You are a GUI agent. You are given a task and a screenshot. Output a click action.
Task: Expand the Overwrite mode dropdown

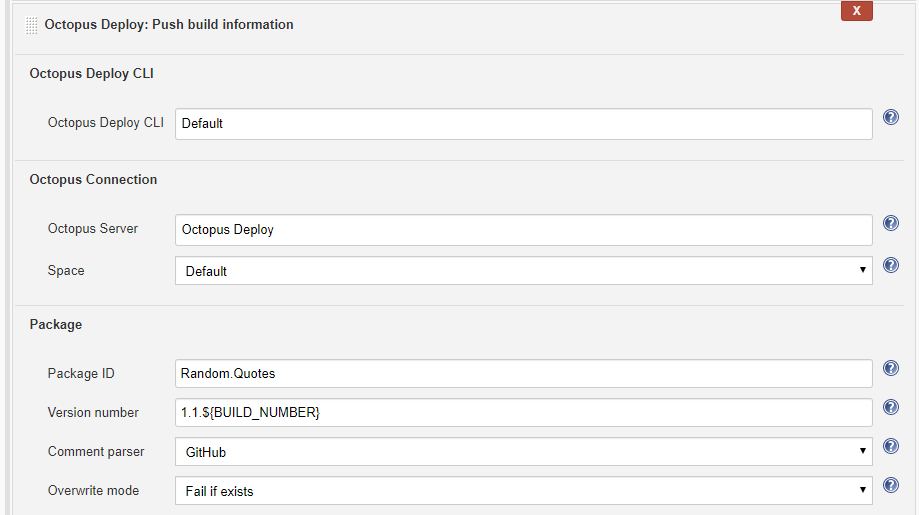(x=523, y=491)
